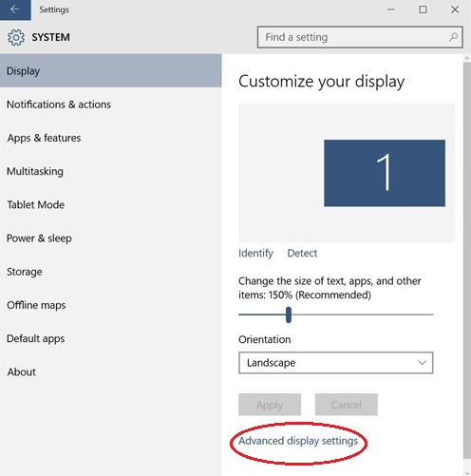The width and height of the screenshot is (471, 476).
Task: Go back with the arrow button
Action: pyautogui.click(x=15, y=10)
